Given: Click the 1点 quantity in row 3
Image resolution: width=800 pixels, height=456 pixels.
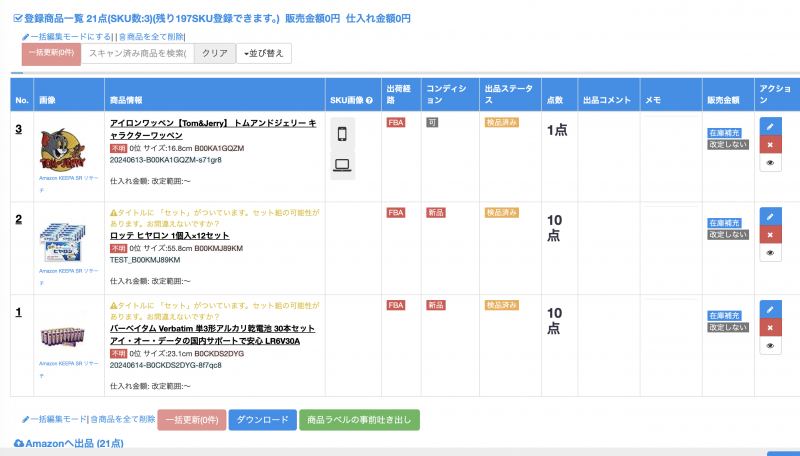Looking at the screenshot, I should (557, 130).
